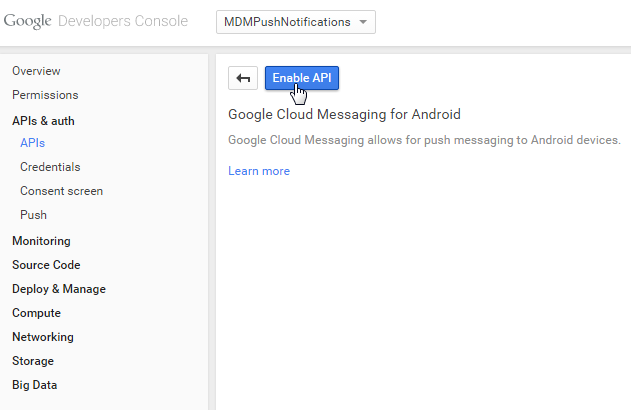Click the push messaging description text

[x=424, y=140]
